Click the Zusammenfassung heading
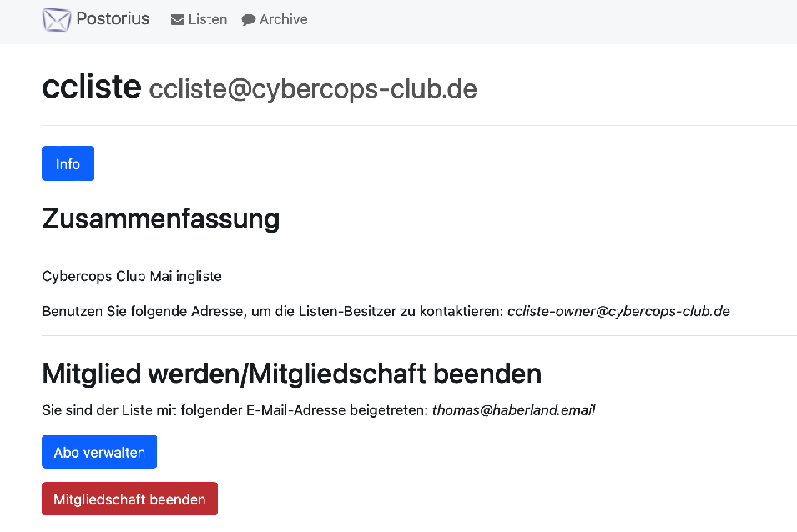 160,218
